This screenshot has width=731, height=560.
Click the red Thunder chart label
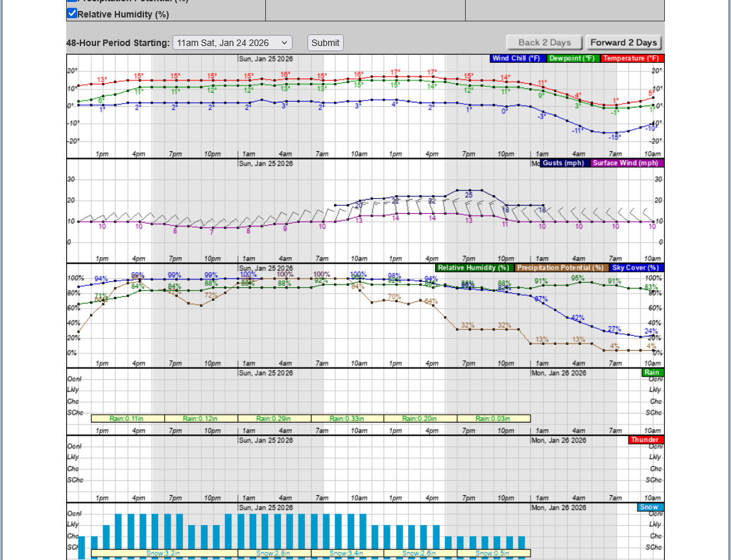pyautogui.click(x=645, y=439)
